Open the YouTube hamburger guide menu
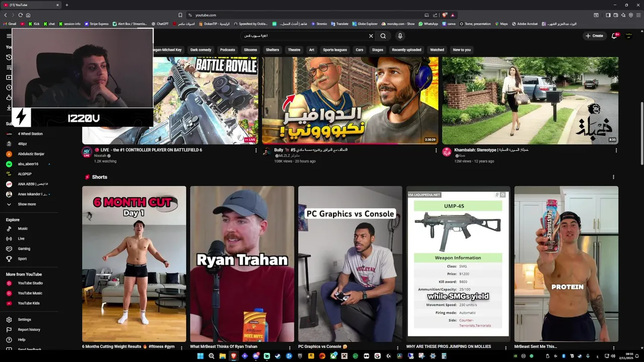 9,36
